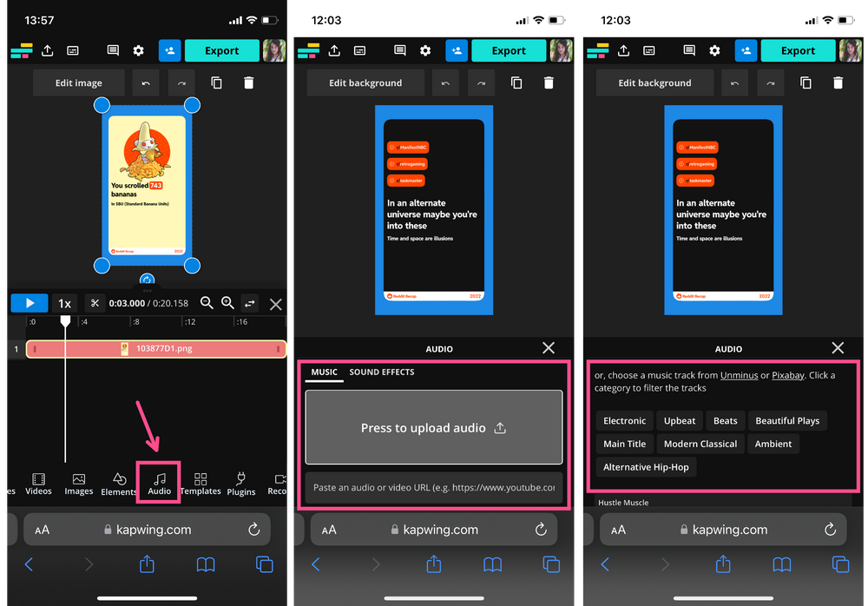Viewport: 868px width, 606px height.
Task: Open project settings via gear icon
Action: (x=138, y=50)
